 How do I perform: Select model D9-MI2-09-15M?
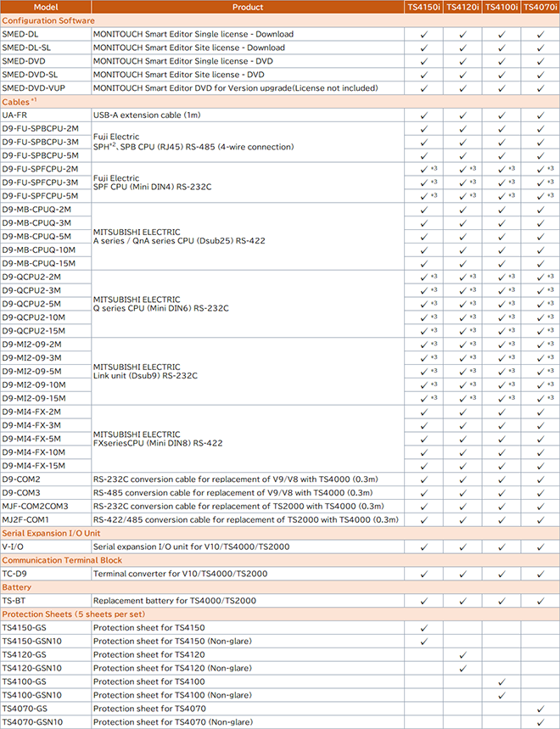34,398
